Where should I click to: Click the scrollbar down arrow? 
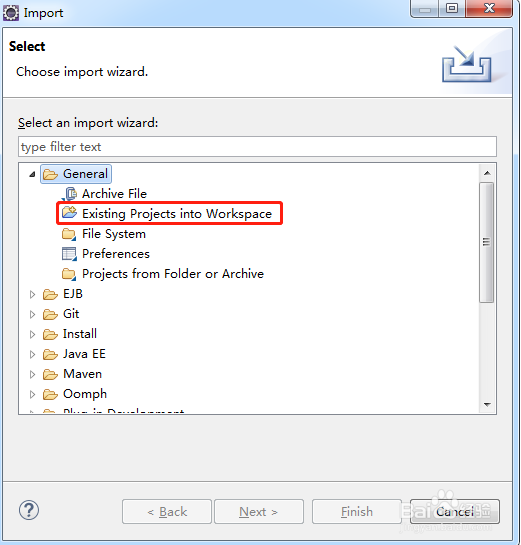487,405
